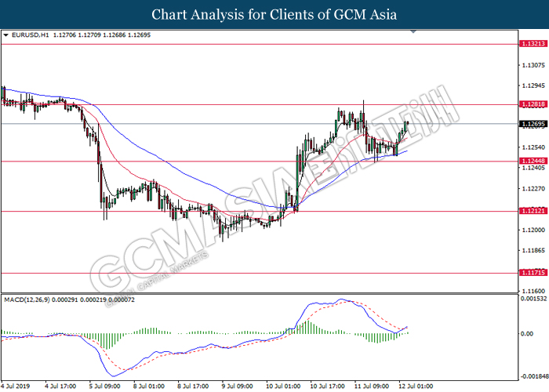Click the 1.11600 price scale value
The height and width of the screenshot is (392, 549).
(x=533, y=291)
